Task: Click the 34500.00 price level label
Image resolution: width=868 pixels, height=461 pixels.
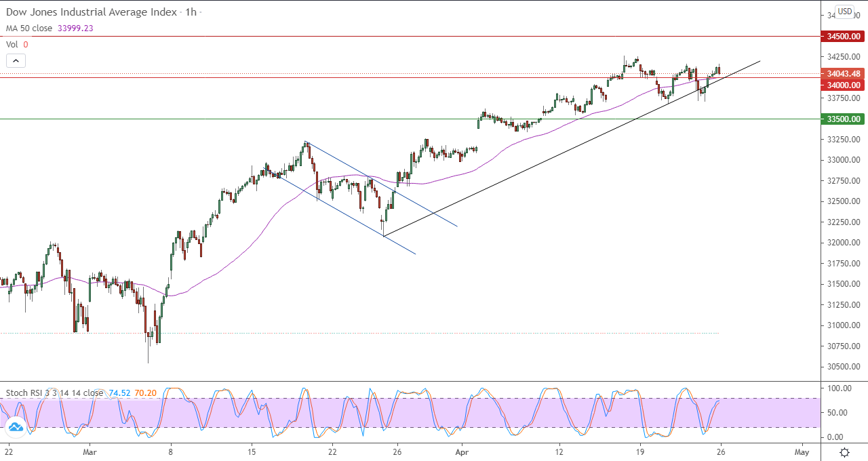Action: point(843,36)
